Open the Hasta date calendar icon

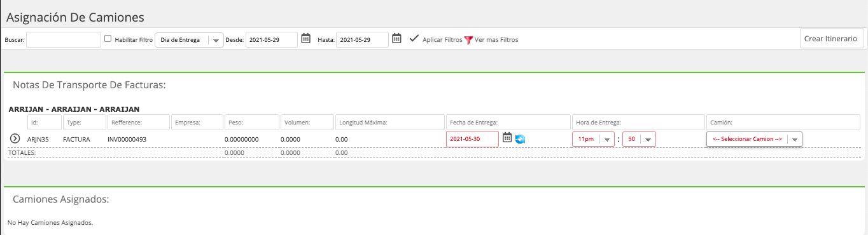[396, 39]
